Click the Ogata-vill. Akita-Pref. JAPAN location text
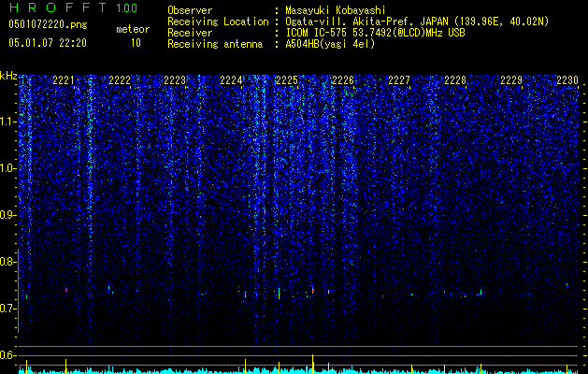Screen dimensions: 588x374 point(417,22)
